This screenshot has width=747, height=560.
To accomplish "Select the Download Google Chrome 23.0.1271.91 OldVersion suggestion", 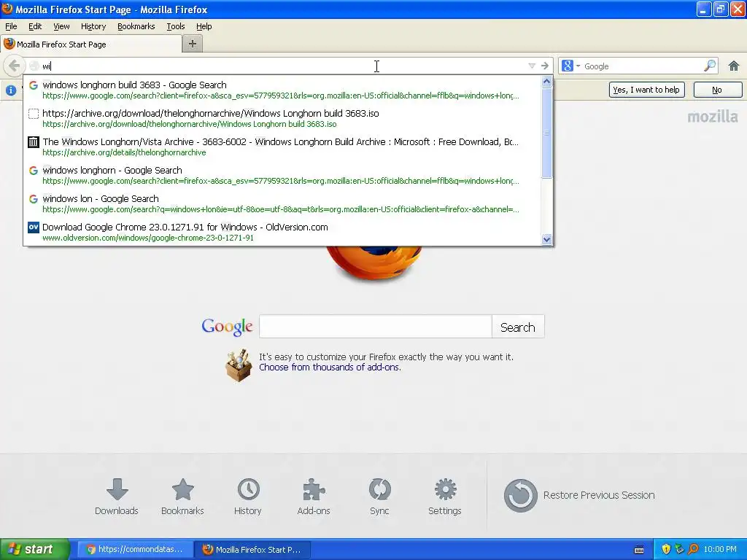I will click(282, 233).
